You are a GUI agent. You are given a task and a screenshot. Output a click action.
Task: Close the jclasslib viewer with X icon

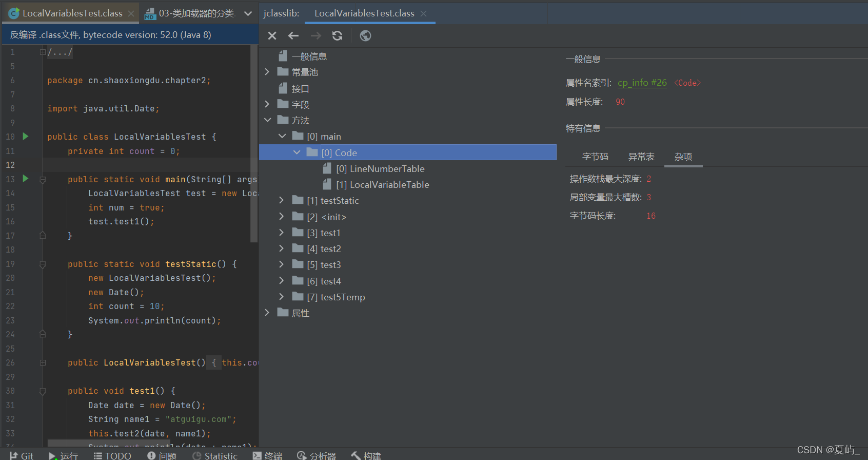point(272,35)
